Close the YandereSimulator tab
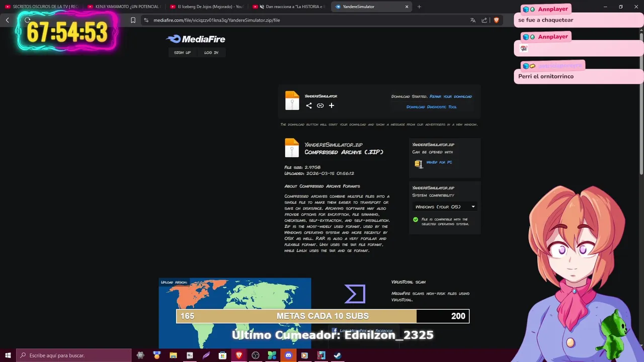Screen dimensions: 644x362 pos(407,7)
